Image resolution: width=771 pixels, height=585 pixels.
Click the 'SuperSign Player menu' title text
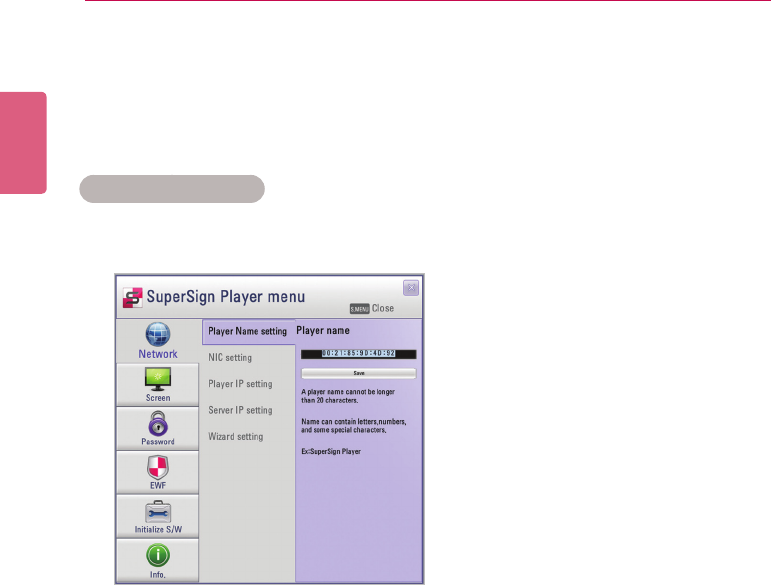pyautogui.click(x=226, y=297)
